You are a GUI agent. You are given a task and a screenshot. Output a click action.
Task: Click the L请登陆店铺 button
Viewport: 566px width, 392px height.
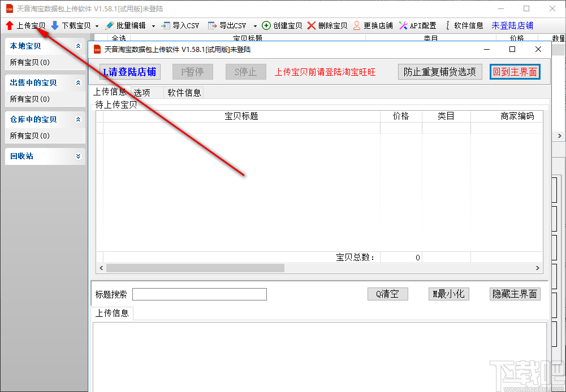[x=130, y=72]
